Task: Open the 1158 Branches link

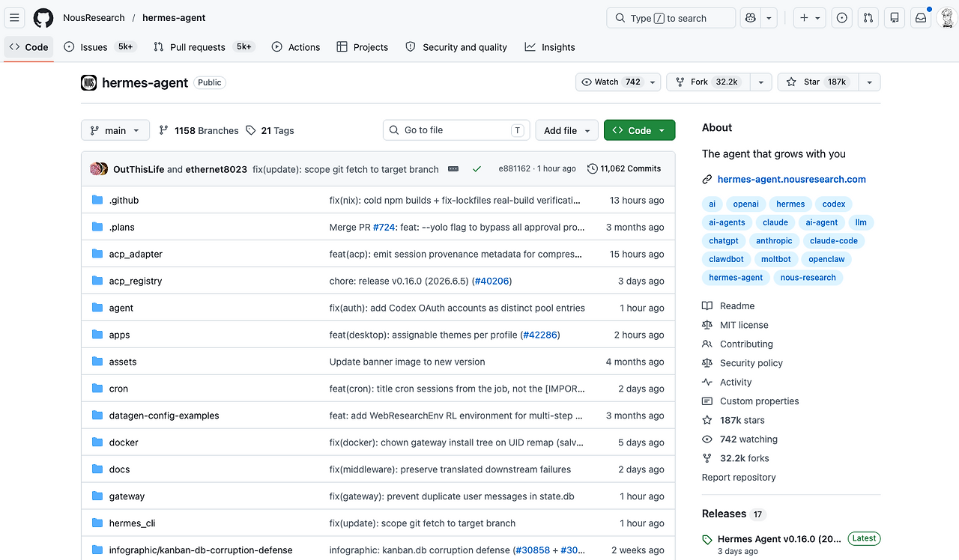Action: click(x=199, y=130)
